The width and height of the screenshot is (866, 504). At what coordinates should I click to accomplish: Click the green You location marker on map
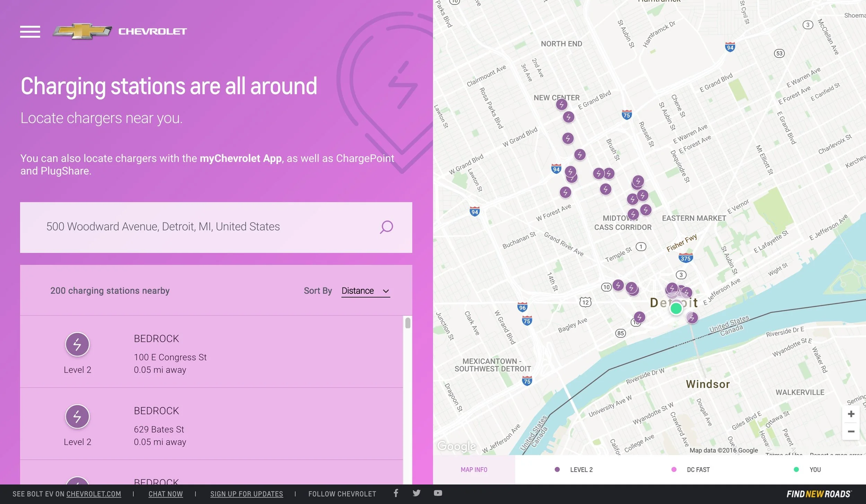click(x=676, y=308)
